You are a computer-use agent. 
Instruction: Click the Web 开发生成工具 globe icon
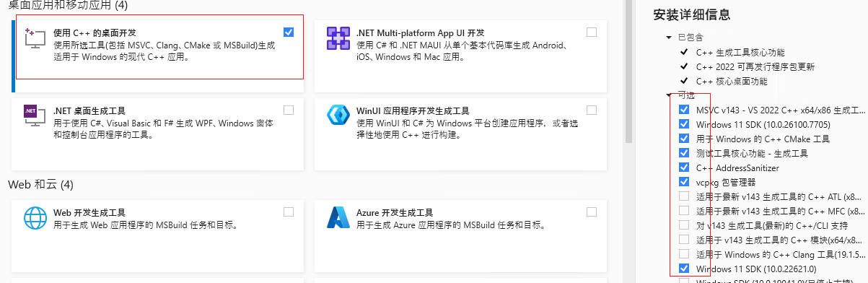click(x=35, y=217)
